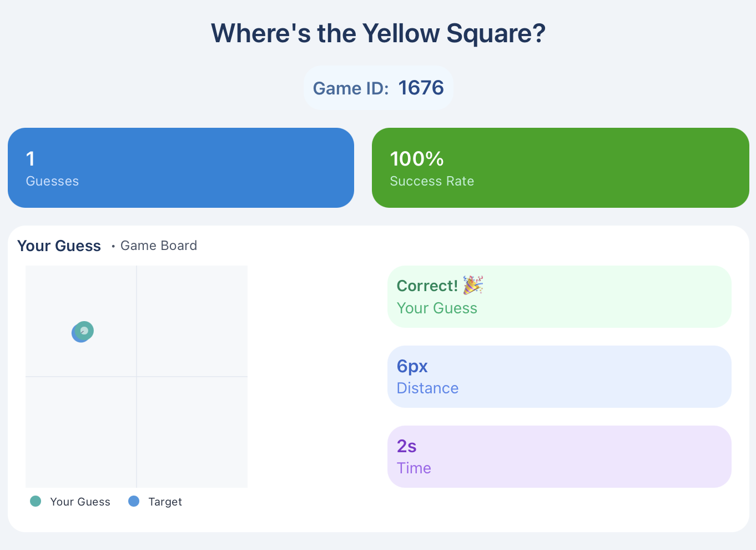Click the bottom-left quadrant of the game board
This screenshot has height=550, width=756.
pos(81,432)
